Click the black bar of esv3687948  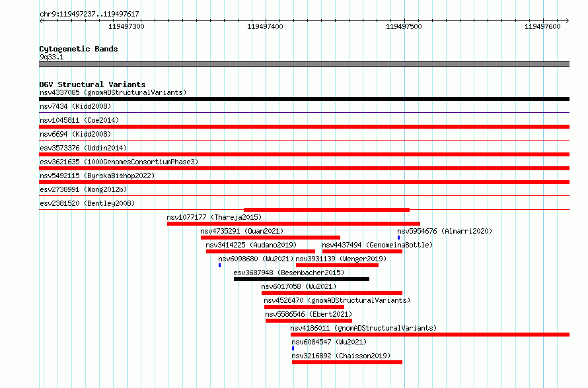tap(301, 279)
